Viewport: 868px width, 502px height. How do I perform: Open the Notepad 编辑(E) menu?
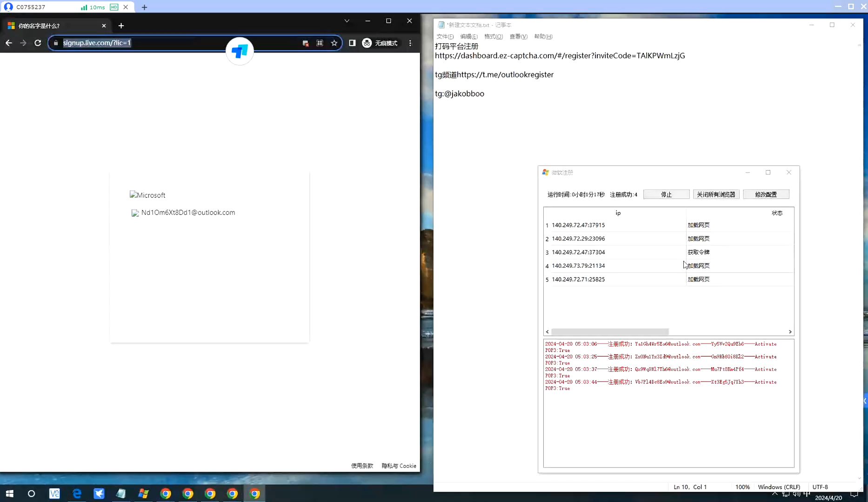pyautogui.click(x=468, y=36)
